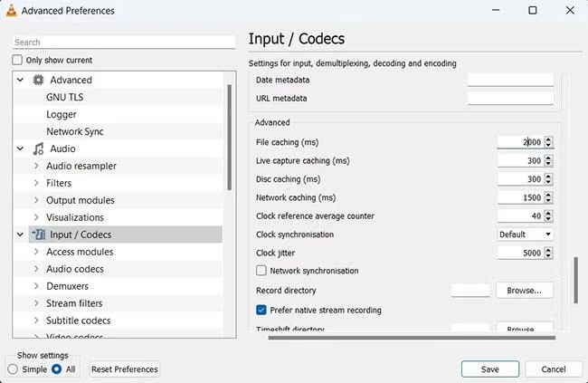Decrease File caching with the down arrow
588x383 pixels.
click(x=548, y=145)
